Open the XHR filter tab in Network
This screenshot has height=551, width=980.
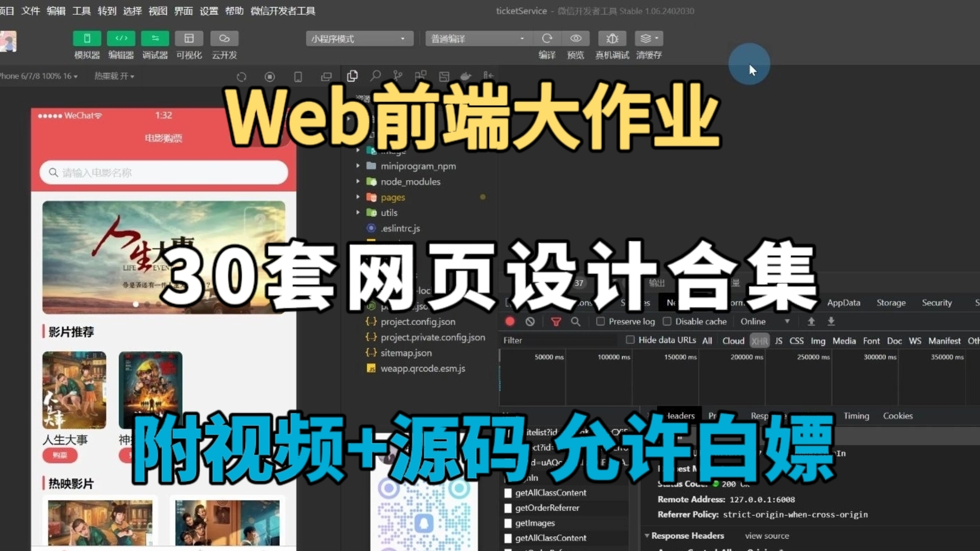759,340
